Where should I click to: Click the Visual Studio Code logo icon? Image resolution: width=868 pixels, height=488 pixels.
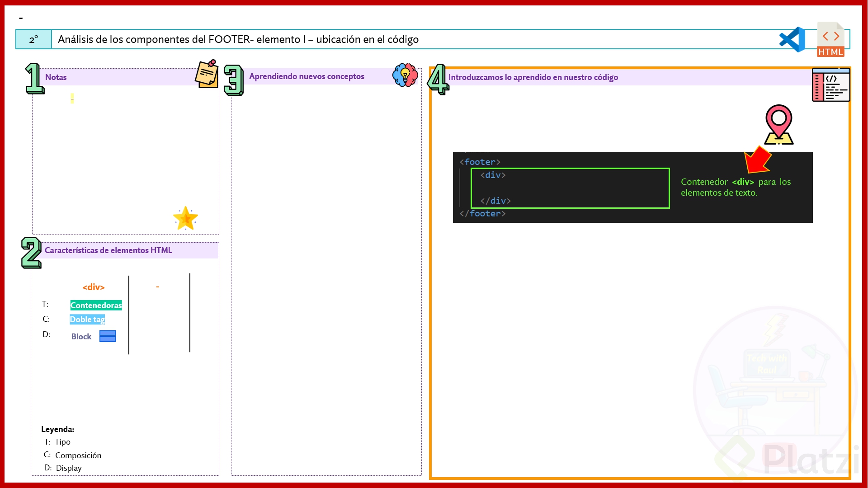pyautogui.click(x=792, y=39)
